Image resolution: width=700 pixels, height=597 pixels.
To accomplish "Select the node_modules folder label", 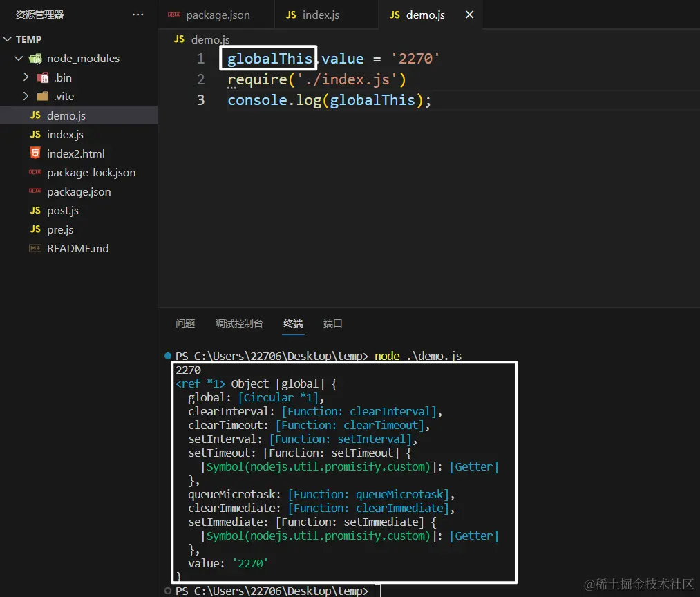I will pyautogui.click(x=84, y=59).
